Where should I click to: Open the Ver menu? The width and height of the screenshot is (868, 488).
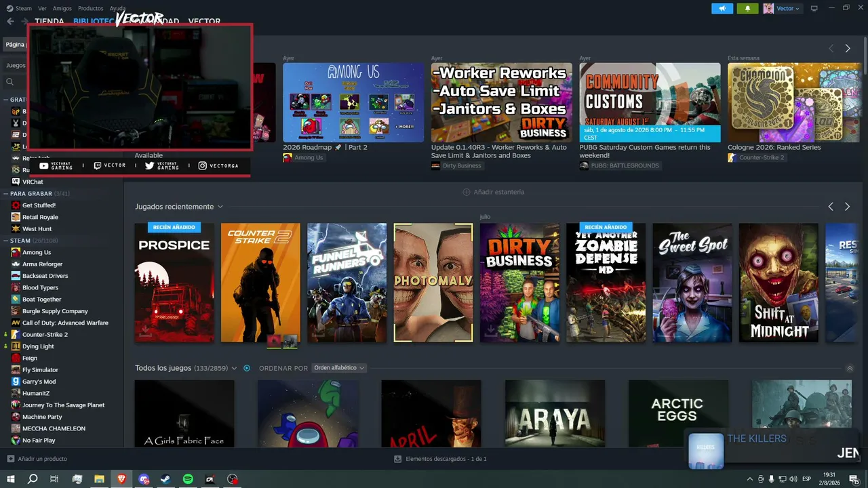tap(43, 8)
